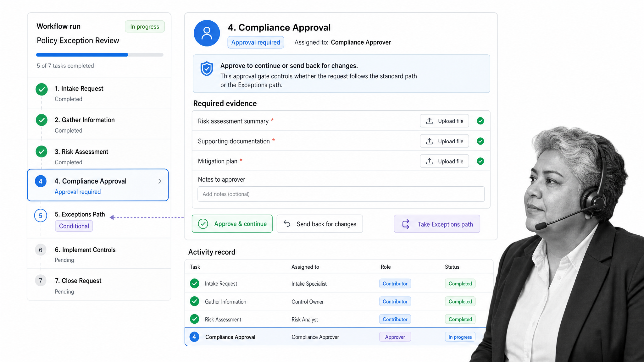Click step number 4 badge in sidebar
The width and height of the screenshot is (644, 362).
pos(41,181)
